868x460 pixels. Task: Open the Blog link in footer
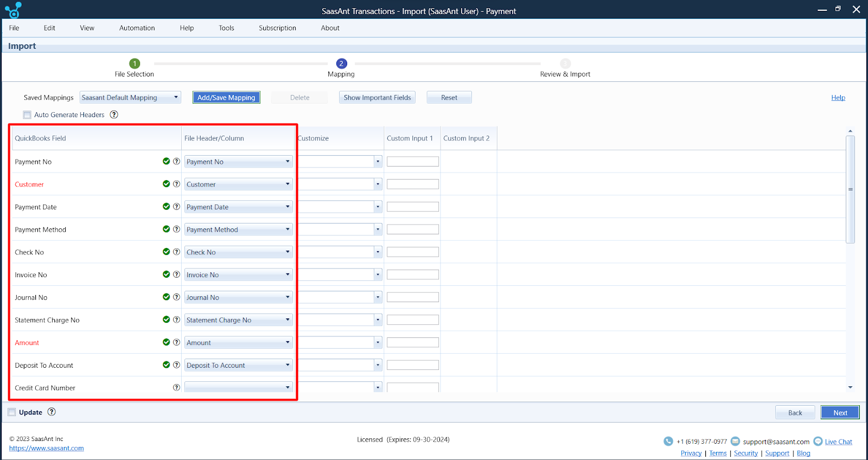point(803,453)
